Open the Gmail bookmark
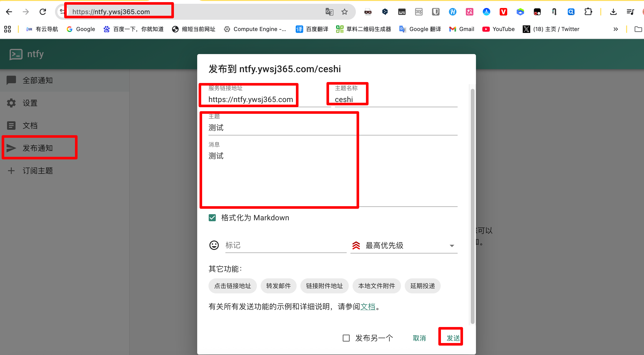The height and width of the screenshot is (355, 644). [x=462, y=29]
